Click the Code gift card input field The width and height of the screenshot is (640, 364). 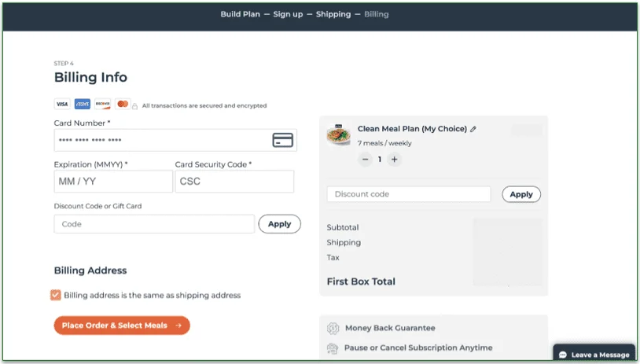[154, 224]
